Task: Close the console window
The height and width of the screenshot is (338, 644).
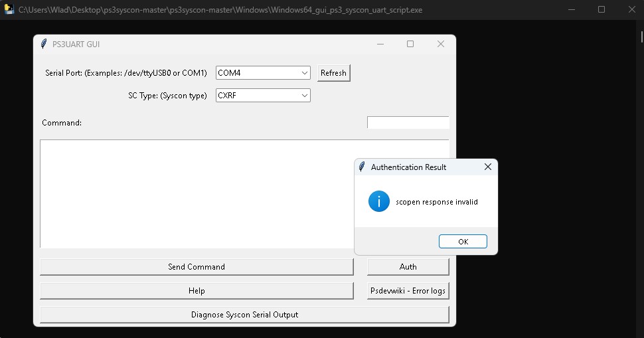Action: click(631, 9)
